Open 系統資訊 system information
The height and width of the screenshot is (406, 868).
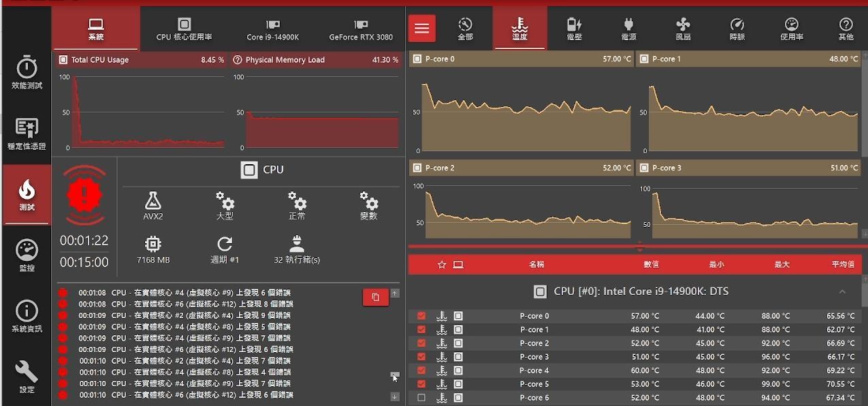click(27, 316)
